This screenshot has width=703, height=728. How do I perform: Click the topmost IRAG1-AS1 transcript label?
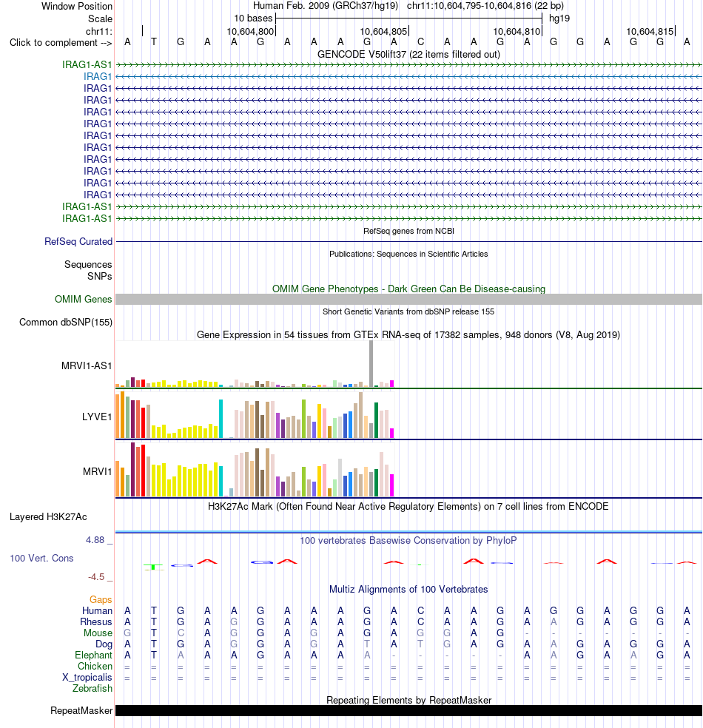87,64
